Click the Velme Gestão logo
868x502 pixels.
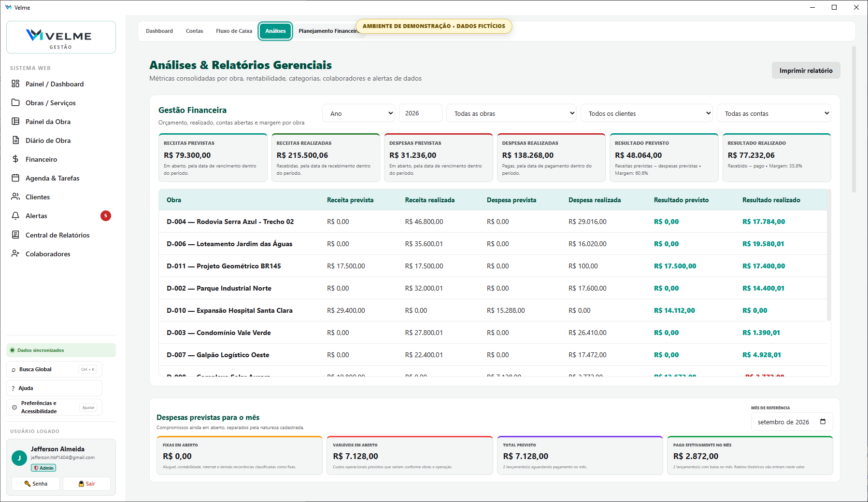[x=61, y=37]
